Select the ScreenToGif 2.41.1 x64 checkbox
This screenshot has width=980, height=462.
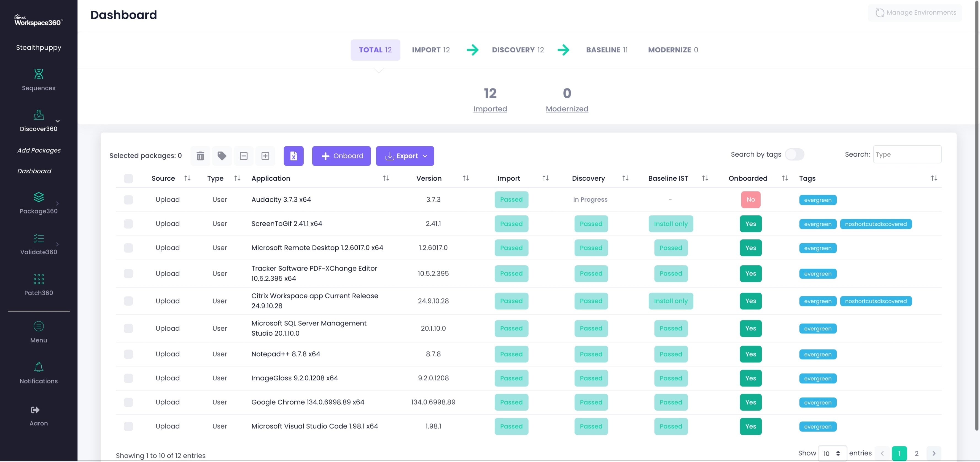click(128, 224)
